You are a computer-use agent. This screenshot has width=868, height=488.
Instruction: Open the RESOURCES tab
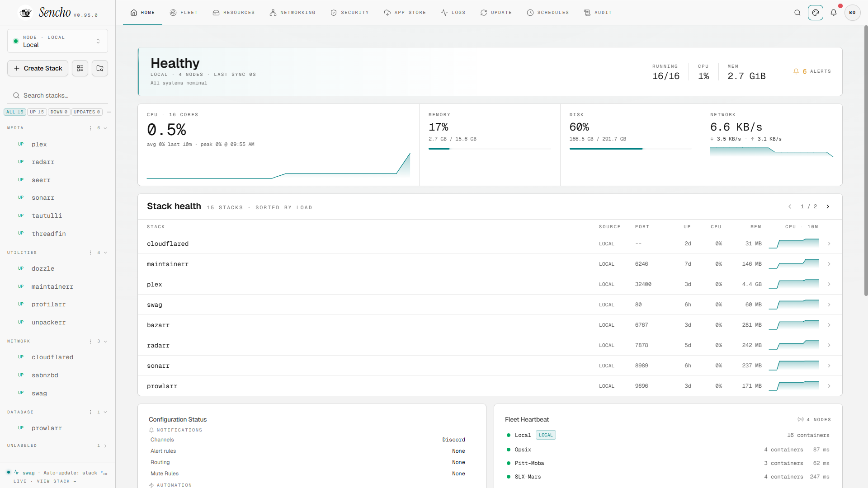coord(234,13)
